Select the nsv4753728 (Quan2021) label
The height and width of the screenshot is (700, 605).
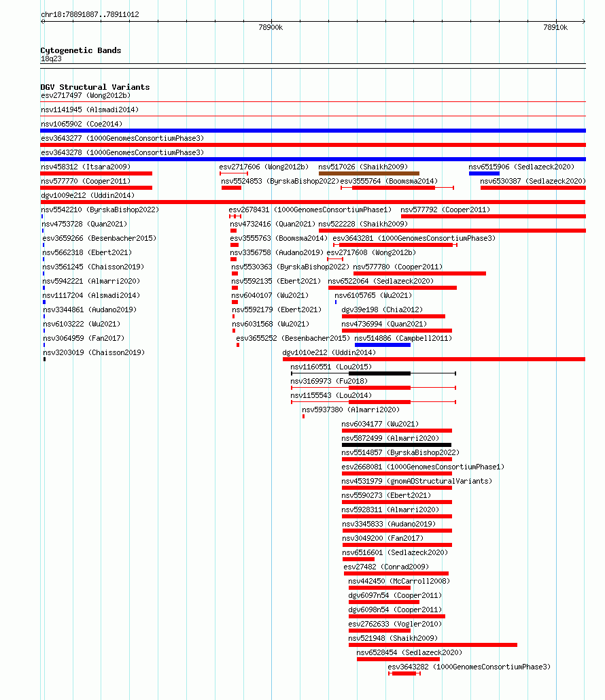[x=84, y=224]
